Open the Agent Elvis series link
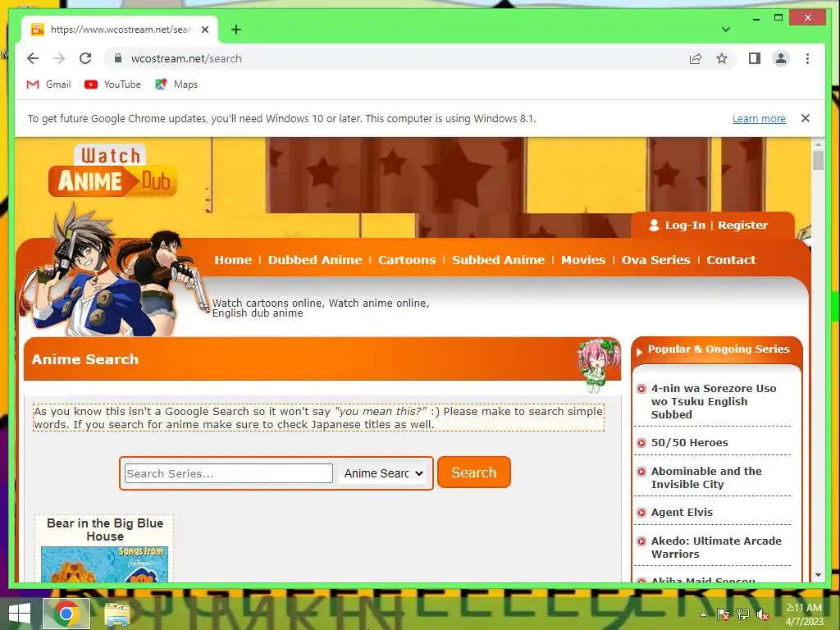 point(682,512)
